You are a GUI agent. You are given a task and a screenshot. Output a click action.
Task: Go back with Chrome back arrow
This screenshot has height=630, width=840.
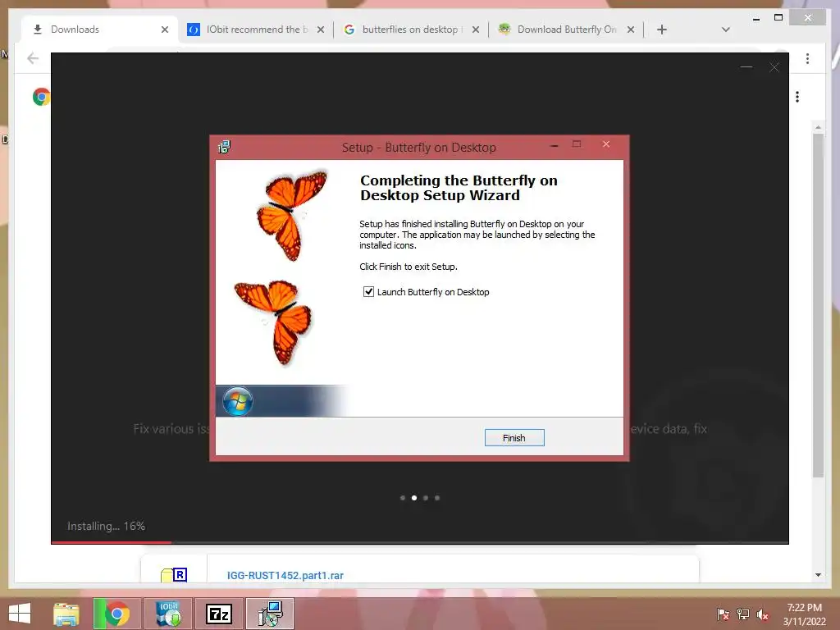[33, 58]
